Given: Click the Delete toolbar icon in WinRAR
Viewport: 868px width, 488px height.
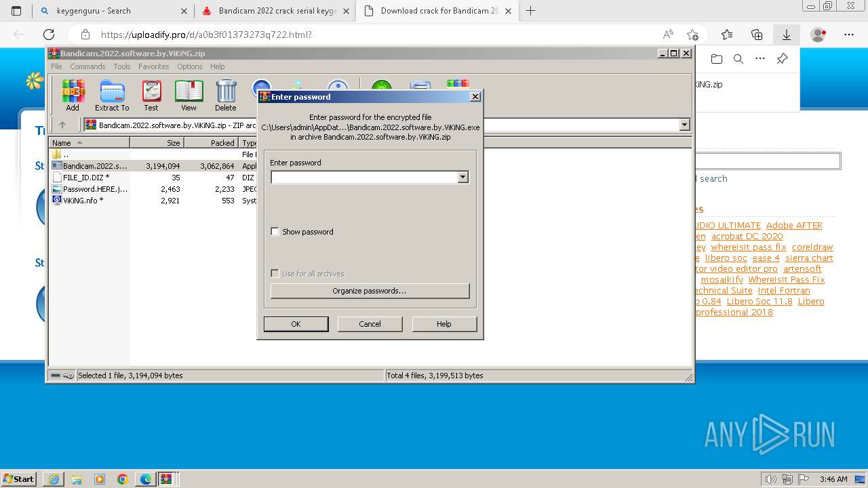Looking at the screenshot, I should (x=226, y=95).
